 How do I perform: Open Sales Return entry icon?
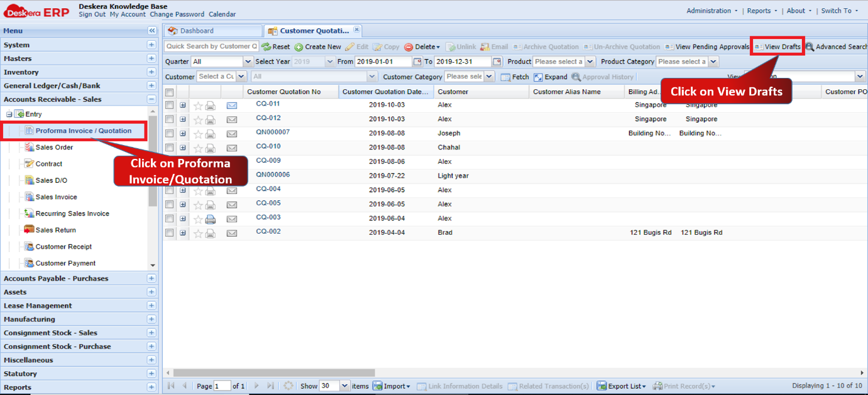coord(29,230)
